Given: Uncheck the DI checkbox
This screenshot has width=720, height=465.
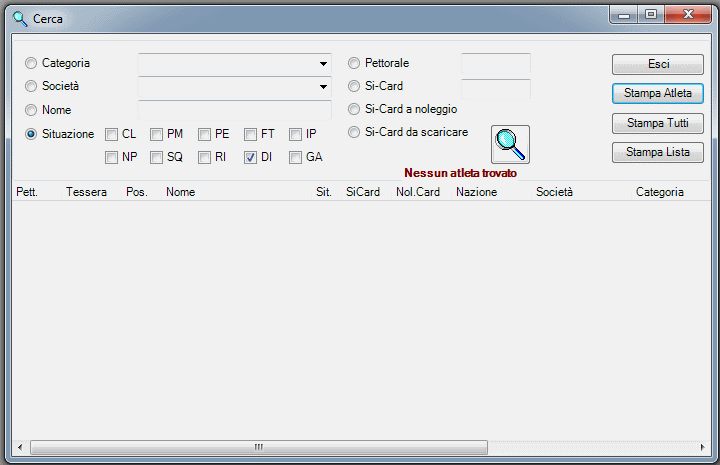Looking at the screenshot, I should click(250, 157).
